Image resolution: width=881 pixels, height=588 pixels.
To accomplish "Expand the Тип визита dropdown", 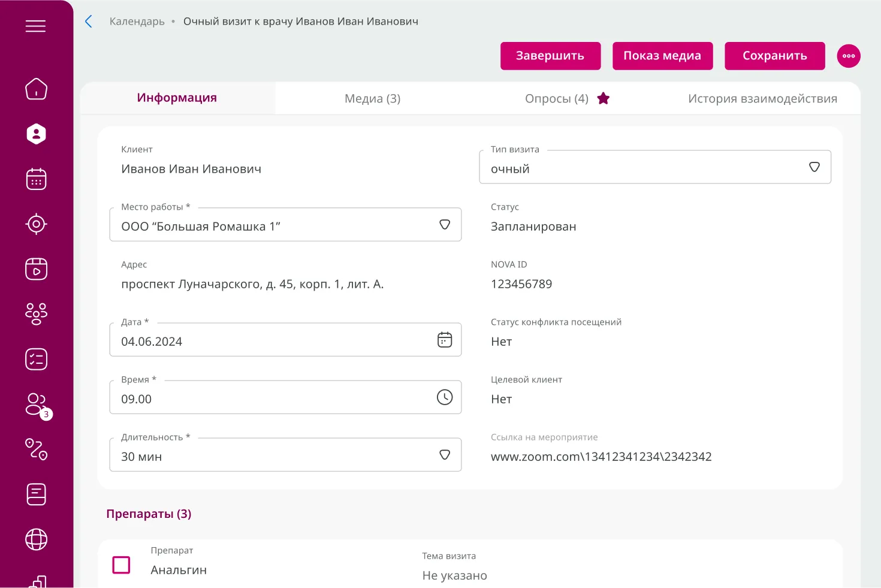I will [x=814, y=167].
